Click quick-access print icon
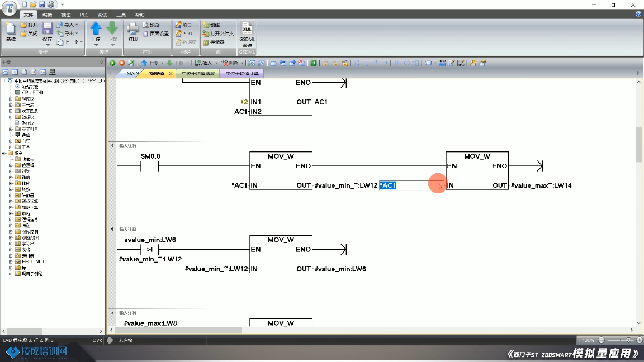644x362 pixels. click(x=51, y=4)
